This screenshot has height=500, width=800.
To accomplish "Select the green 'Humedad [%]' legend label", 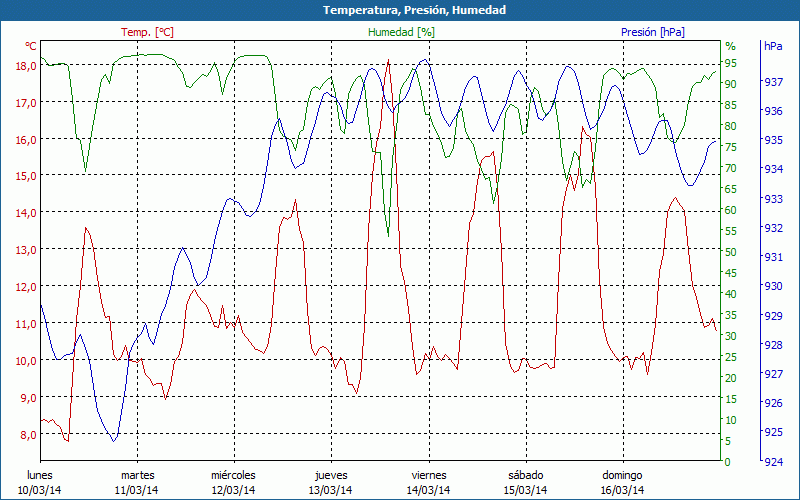I will tap(401, 32).
